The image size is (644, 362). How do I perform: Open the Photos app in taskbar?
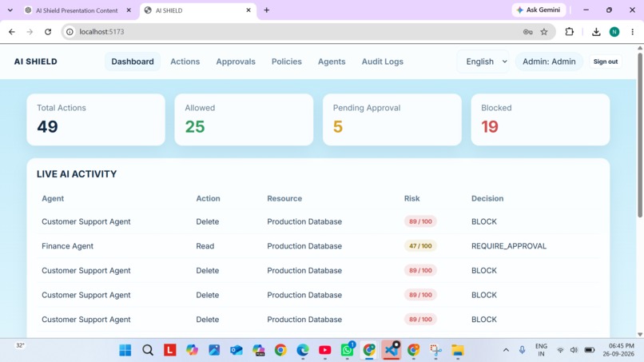(214, 350)
